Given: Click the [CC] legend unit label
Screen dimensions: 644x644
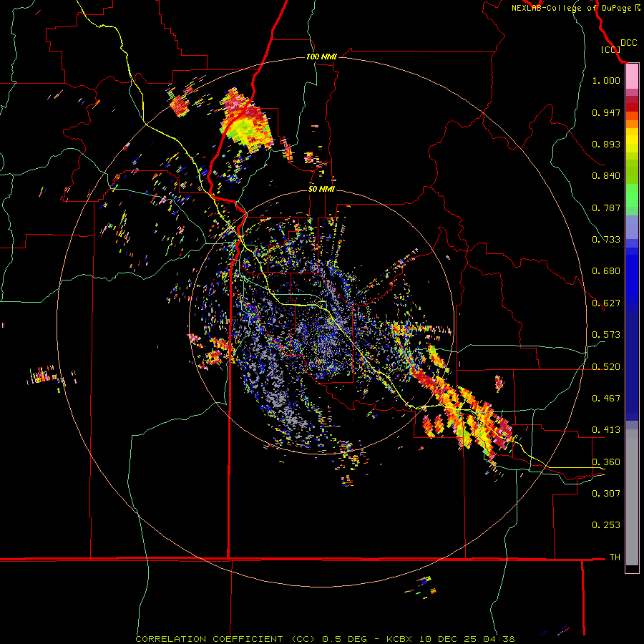Looking at the screenshot, I should coord(611,49).
